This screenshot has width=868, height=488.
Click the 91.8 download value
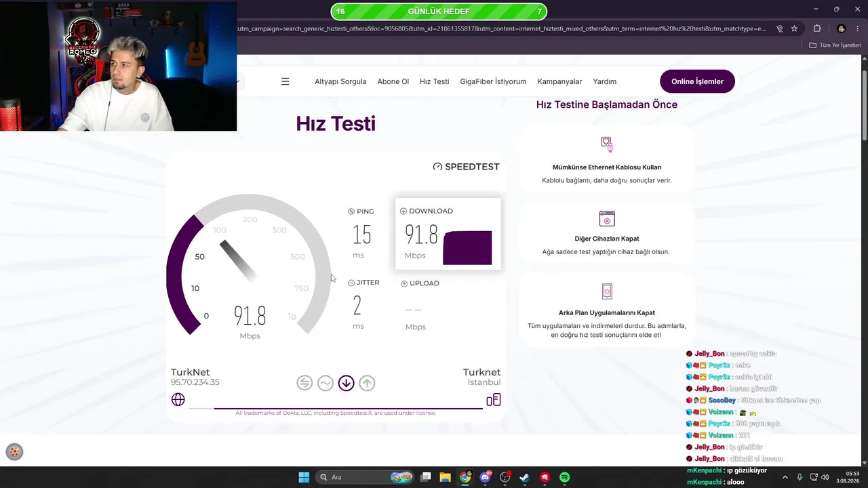(421, 235)
